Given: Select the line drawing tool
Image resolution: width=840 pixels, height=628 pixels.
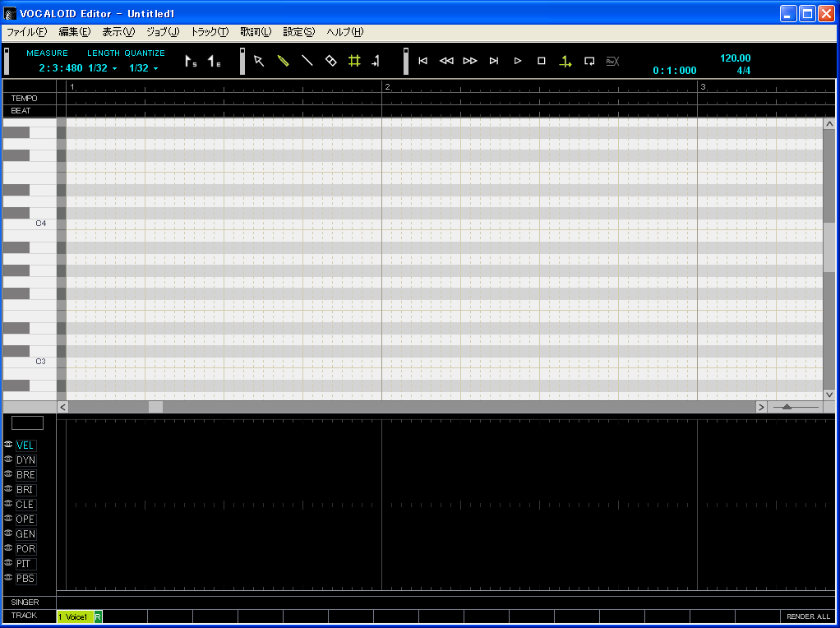Looking at the screenshot, I should point(307,61).
